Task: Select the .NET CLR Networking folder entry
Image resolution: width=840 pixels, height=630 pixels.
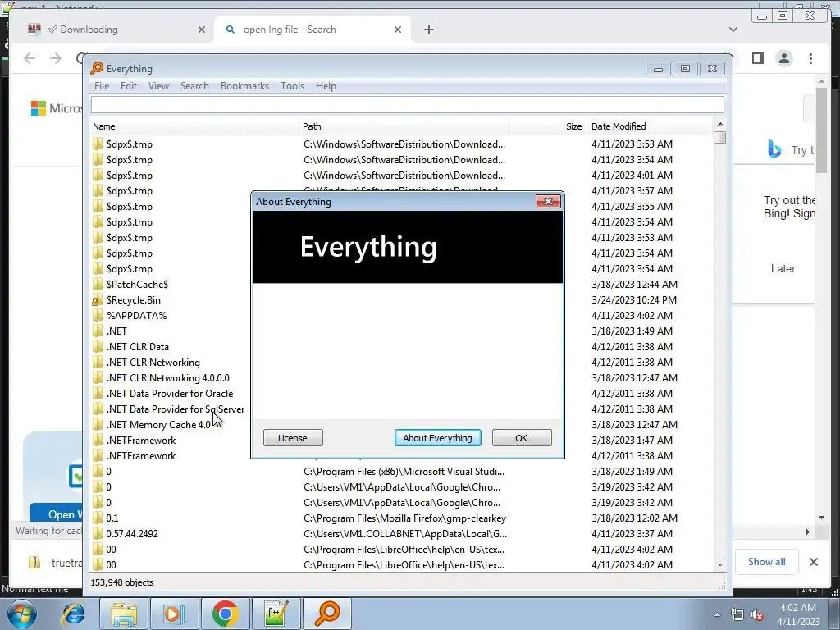Action: point(153,362)
